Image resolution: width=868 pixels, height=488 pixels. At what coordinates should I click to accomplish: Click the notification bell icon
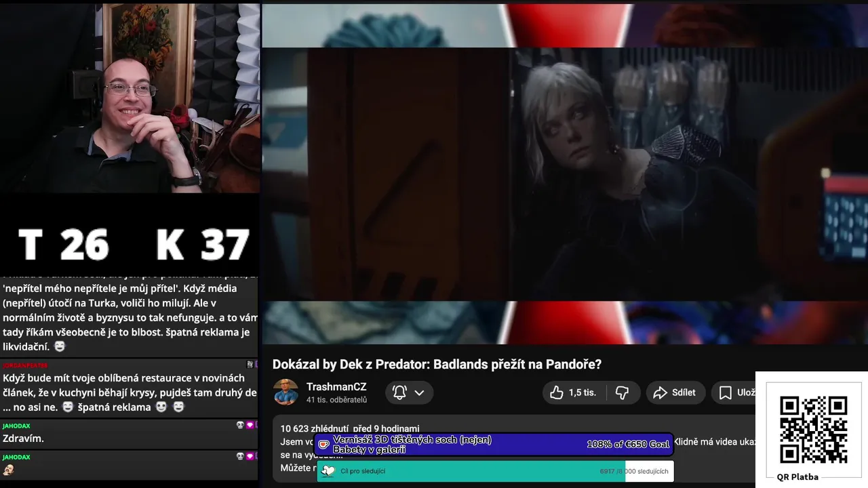tap(399, 392)
